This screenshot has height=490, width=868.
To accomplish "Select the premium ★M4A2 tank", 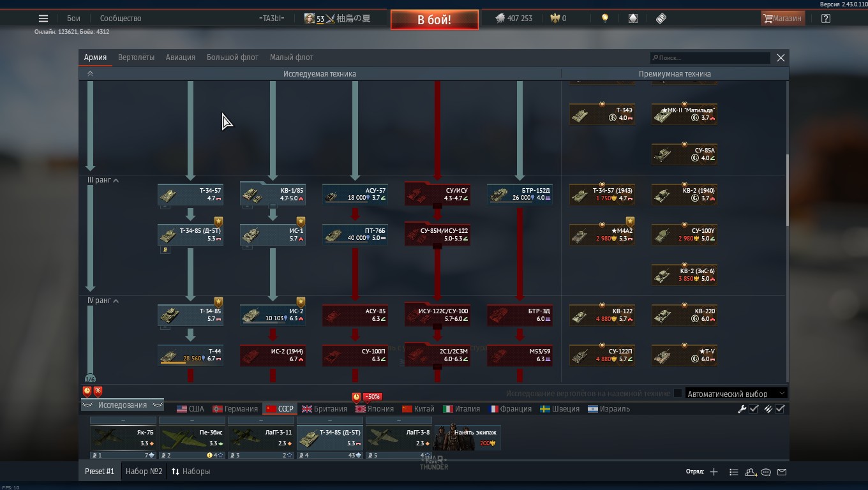I will (602, 235).
